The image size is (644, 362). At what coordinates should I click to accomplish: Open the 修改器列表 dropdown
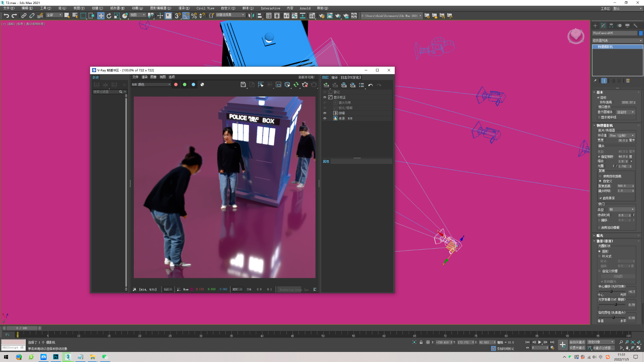tap(617, 41)
